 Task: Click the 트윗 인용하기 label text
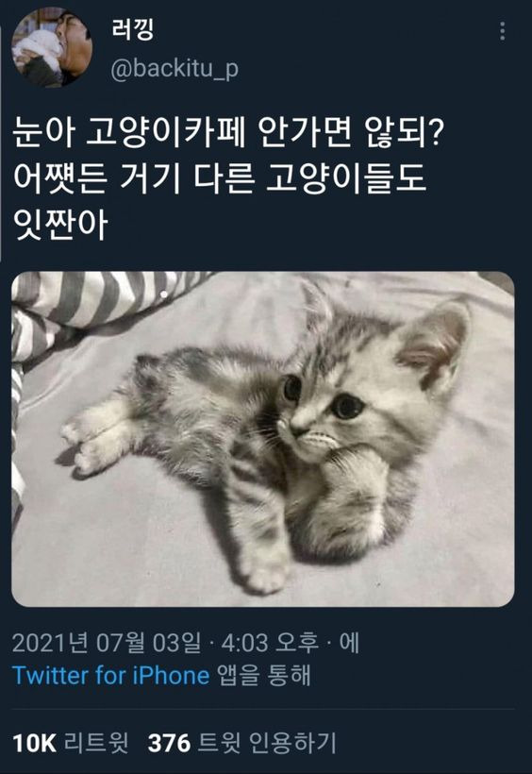268,743
